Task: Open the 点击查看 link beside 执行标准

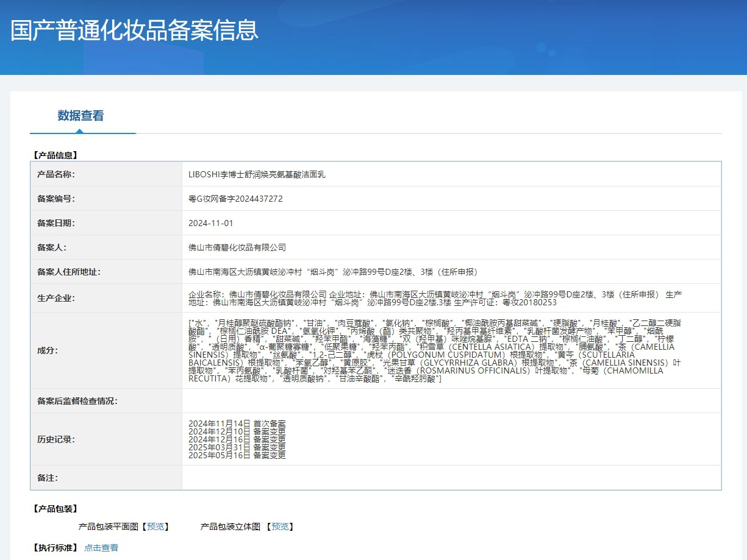Action: (101, 548)
